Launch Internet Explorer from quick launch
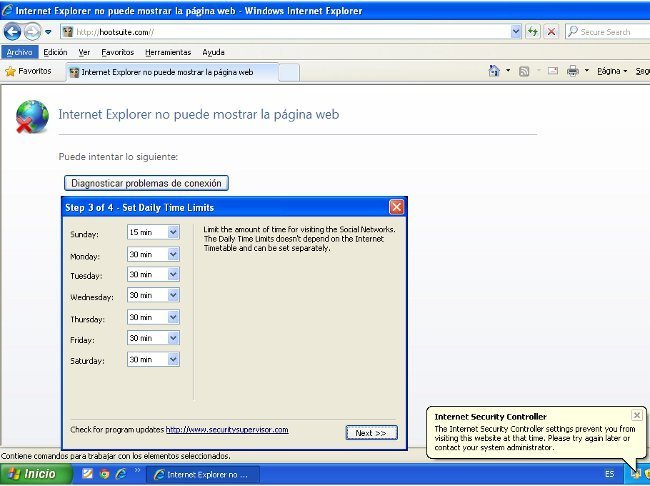Viewport: 650px width, 486px height. coord(121,474)
